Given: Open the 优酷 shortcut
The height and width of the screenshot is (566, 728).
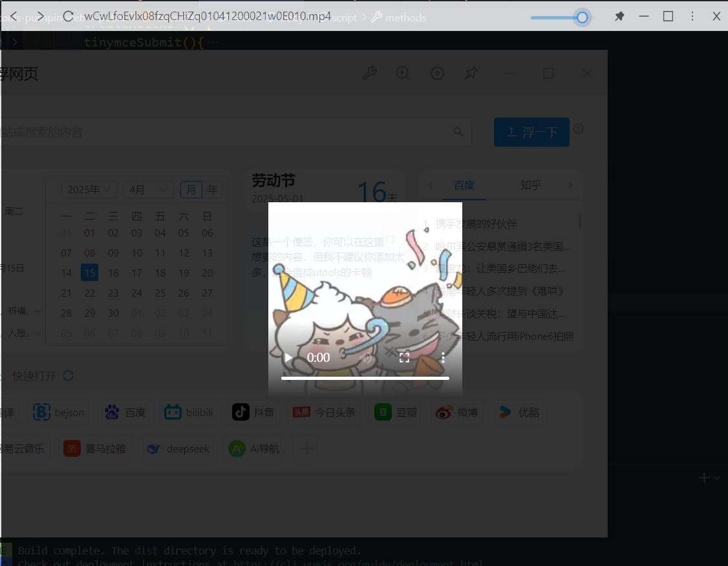Looking at the screenshot, I should pyautogui.click(x=518, y=412).
